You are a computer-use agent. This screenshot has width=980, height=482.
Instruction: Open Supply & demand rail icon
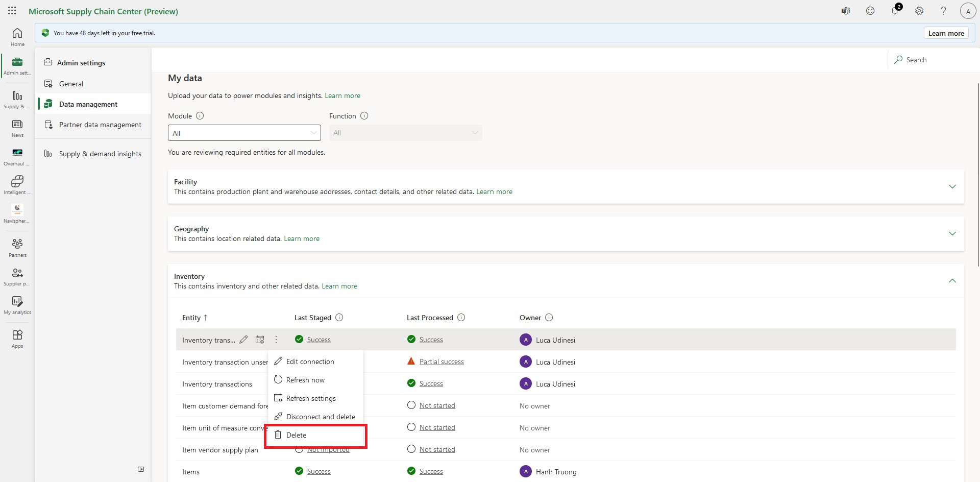click(x=17, y=100)
